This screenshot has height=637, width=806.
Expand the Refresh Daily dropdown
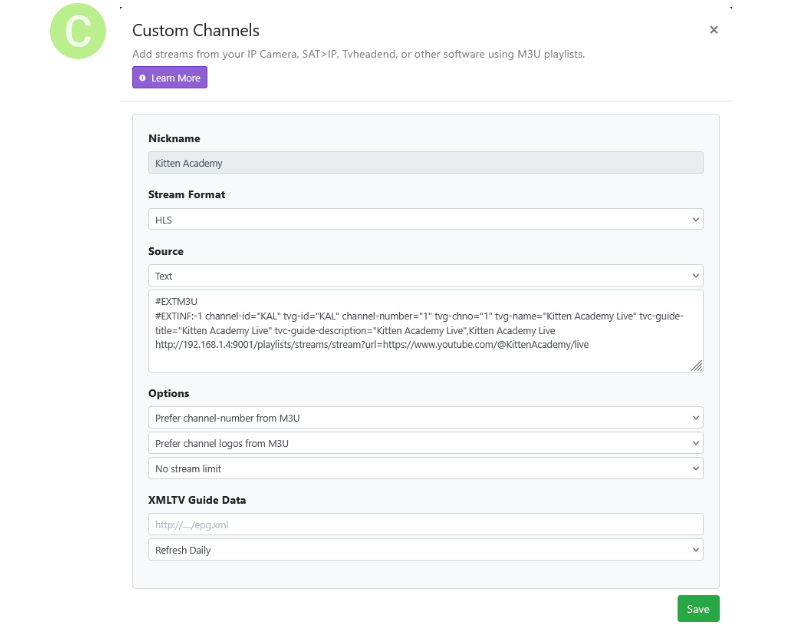[425, 550]
